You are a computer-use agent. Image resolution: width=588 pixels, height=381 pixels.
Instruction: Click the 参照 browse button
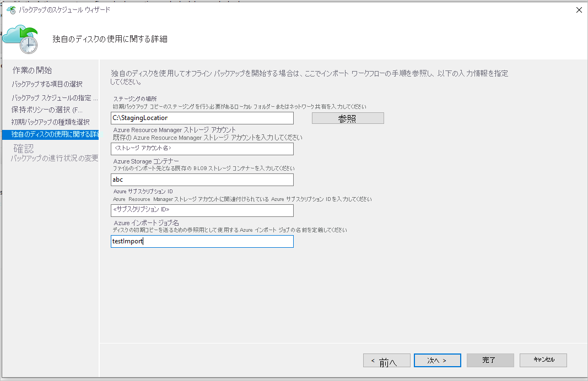[x=348, y=118]
